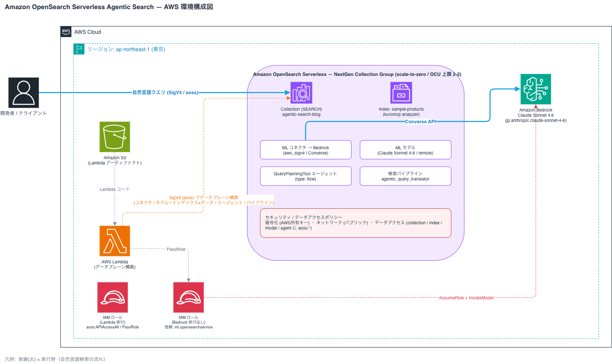Select the ML connector to Bedrock box
The width and height of the screenshot is (612, 364).
306,150
